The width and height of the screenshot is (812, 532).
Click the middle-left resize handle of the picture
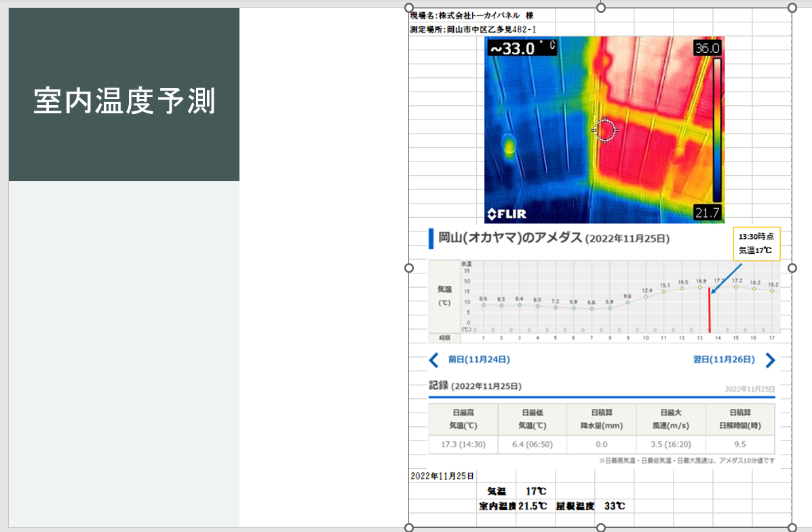pos(409,267)
